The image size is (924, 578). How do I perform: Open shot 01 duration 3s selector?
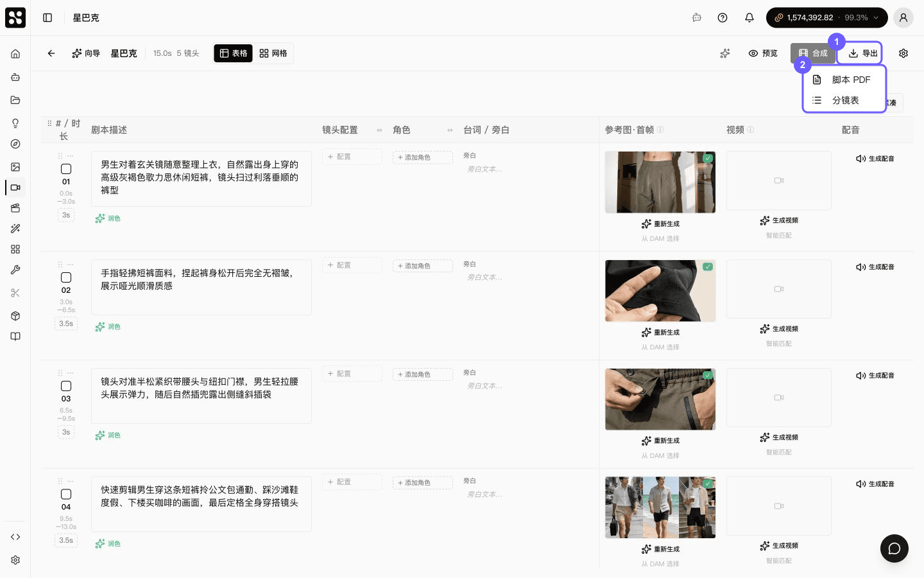point(66,215)
